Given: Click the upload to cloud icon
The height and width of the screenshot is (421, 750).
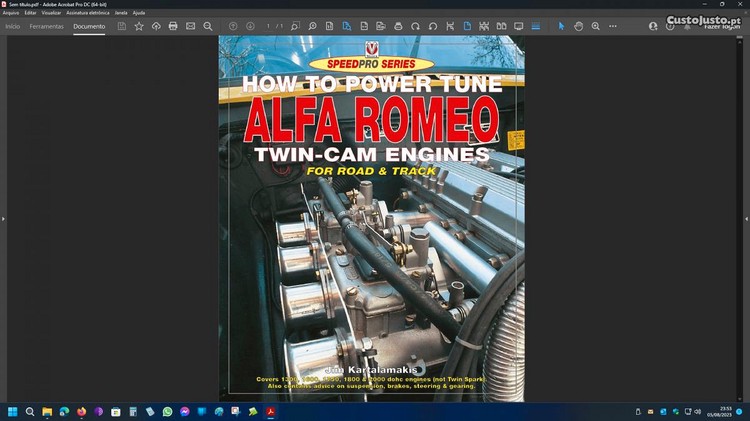Looking at the screenshot, I should (156, 26).
